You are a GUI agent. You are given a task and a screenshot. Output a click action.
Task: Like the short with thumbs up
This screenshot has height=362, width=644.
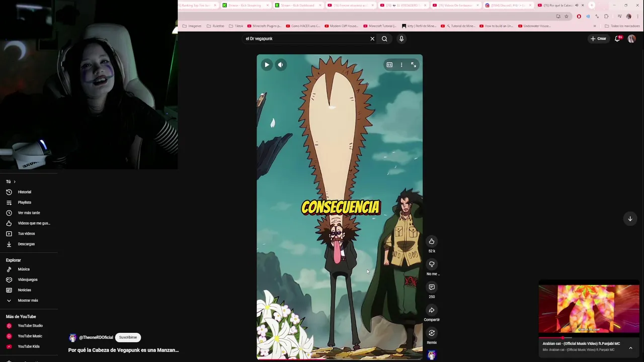point(432,241)
